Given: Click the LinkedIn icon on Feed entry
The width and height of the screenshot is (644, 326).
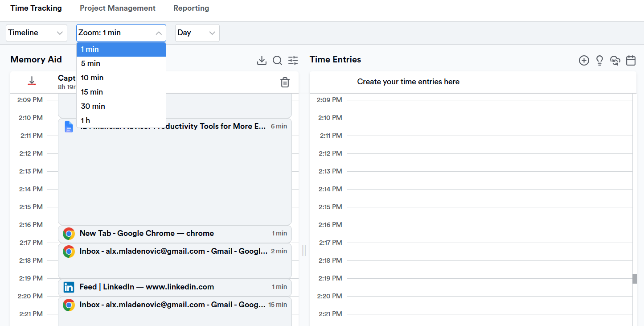Looking at the screenshot, I should tap(69, 287).
